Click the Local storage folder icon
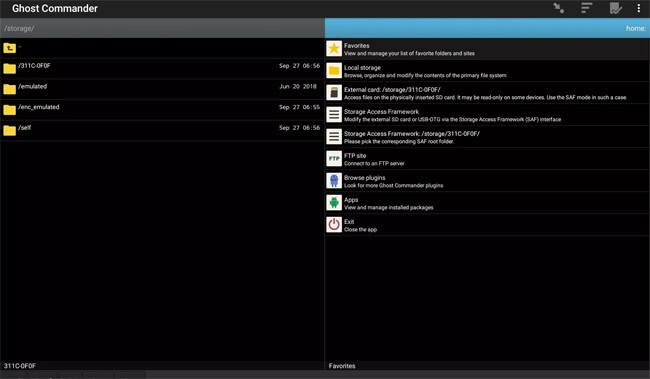Screen dimensions: 650x379 click(x=334, y=71)
